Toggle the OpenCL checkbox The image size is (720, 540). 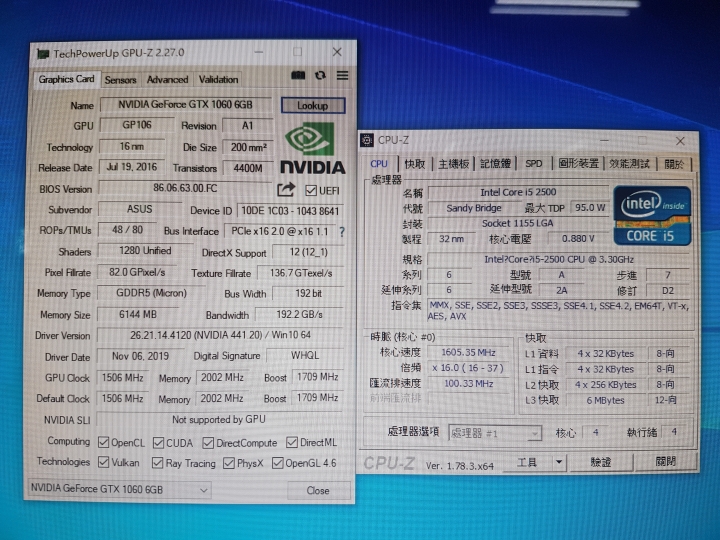[x=103, y=443]
